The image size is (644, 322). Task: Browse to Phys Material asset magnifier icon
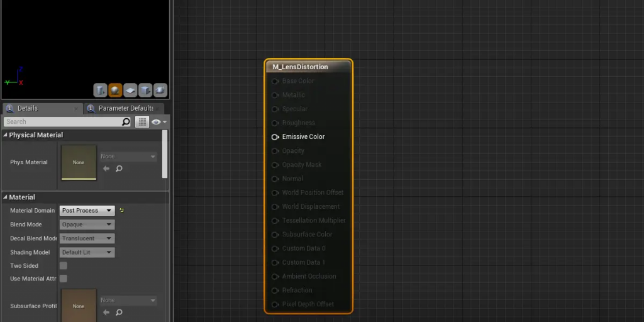point(119,169)
